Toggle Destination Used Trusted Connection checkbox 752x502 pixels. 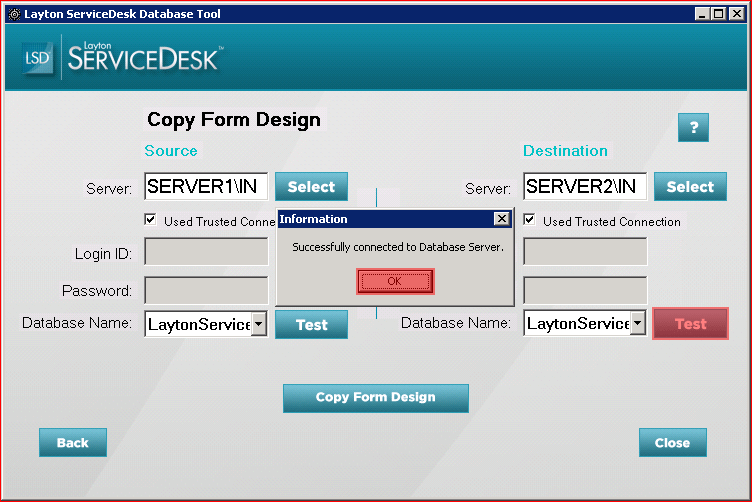click(529, 220)
